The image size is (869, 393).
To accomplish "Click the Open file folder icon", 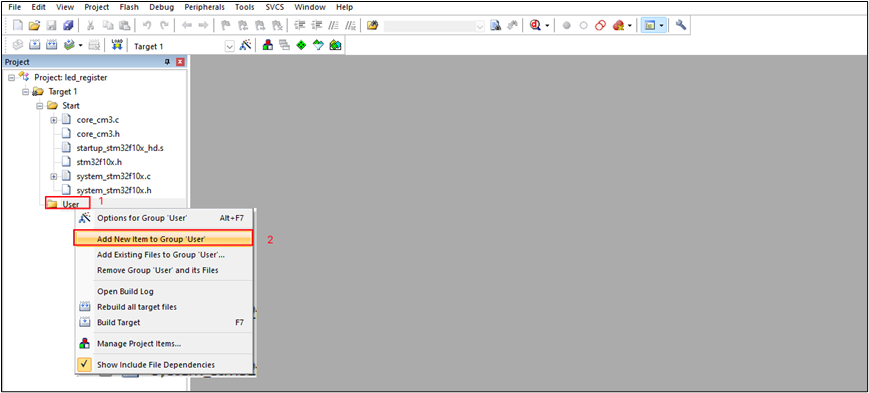I will [x=34, y=25].
